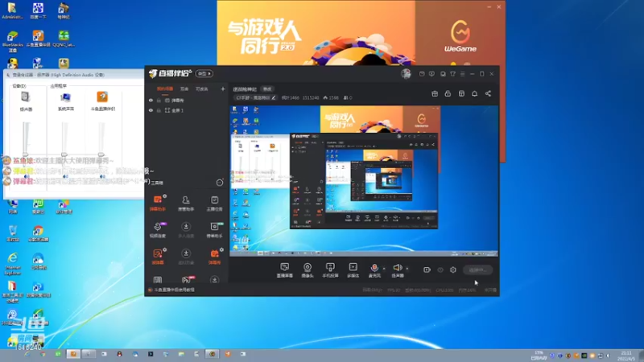644x362 pixels.
Task: Switch to the second scene tab
Action: [184, 88]
